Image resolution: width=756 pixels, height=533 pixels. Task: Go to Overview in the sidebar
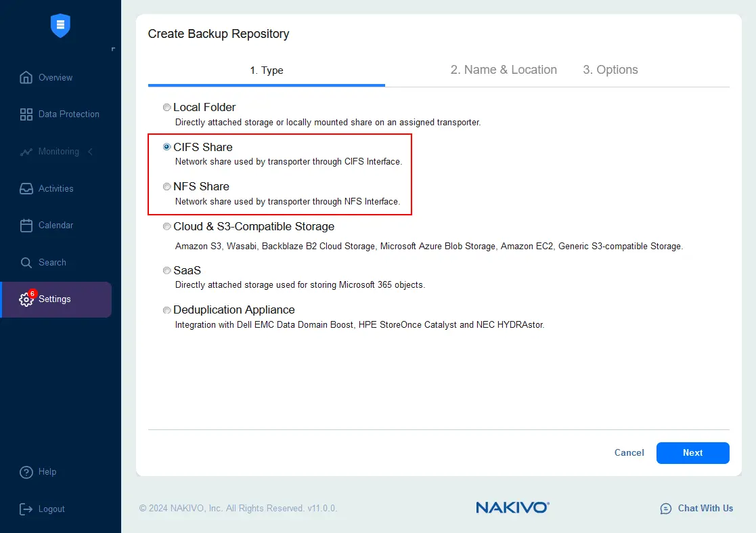tap(55, 78)
